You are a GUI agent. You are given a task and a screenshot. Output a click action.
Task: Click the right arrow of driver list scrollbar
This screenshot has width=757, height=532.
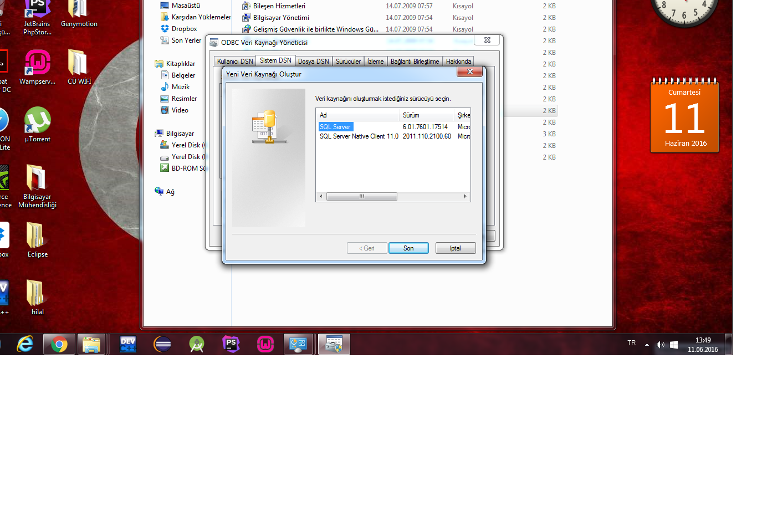click(465, 196)
